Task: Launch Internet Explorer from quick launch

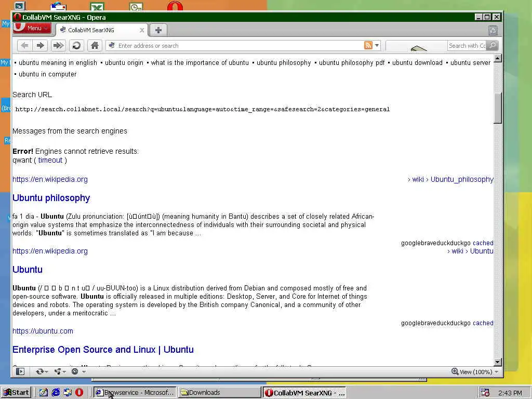Action: [55, 393]
